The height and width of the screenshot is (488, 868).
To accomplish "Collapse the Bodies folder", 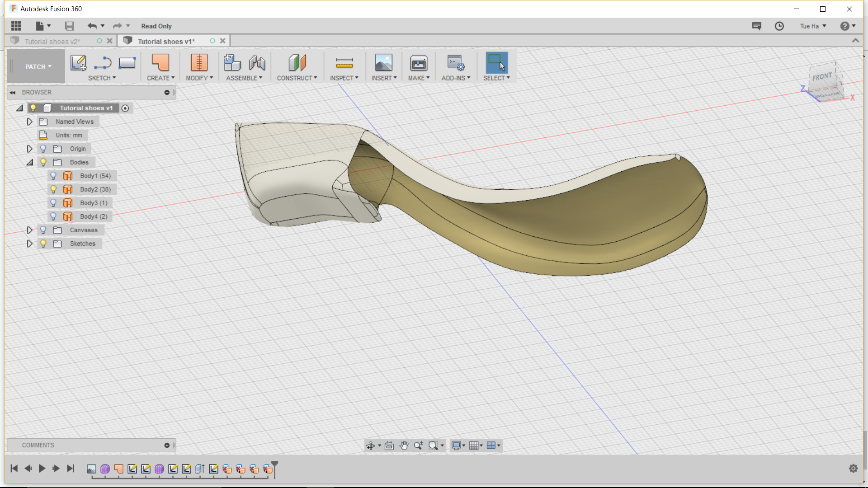I will point(29,162).
